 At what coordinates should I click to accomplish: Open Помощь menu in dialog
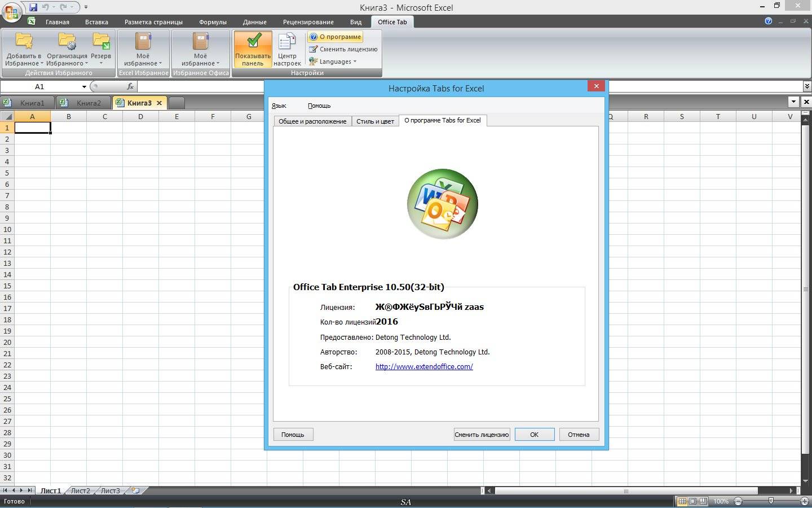click(319, 106)
